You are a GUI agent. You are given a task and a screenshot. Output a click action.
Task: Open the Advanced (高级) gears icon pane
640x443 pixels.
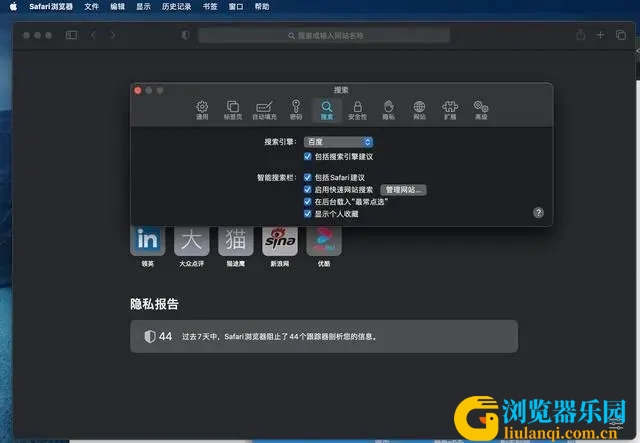click(481, 110)
